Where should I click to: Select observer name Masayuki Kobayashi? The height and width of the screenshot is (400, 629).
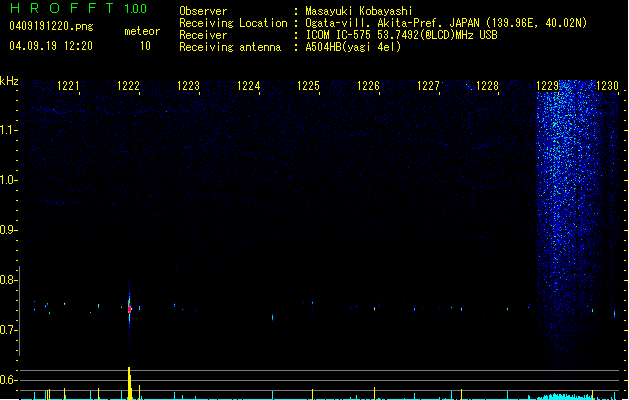[x=359, y=11]
